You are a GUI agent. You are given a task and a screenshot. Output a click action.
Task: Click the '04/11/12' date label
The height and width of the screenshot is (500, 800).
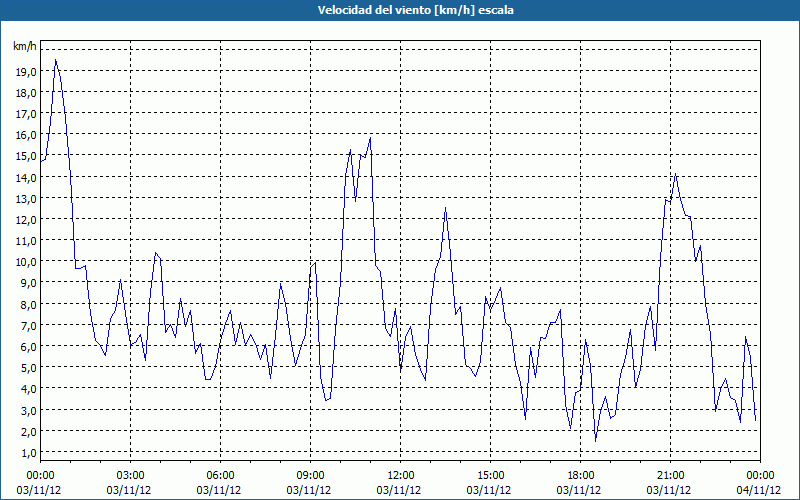click(759, 490)
